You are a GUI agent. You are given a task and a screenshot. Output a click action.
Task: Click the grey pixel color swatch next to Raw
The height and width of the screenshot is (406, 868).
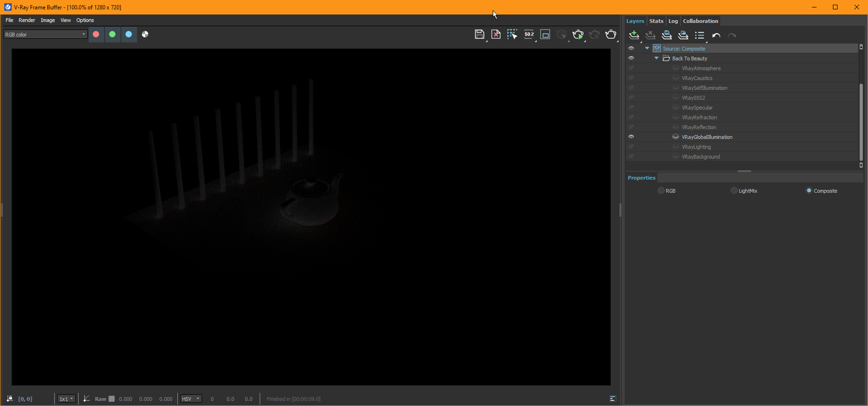(x=111, y=399)
